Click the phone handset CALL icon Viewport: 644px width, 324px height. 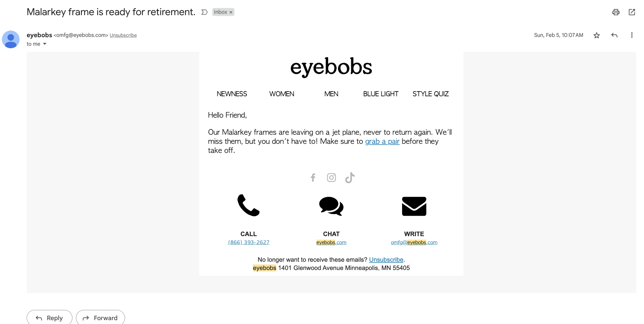(x=249, y=205)
